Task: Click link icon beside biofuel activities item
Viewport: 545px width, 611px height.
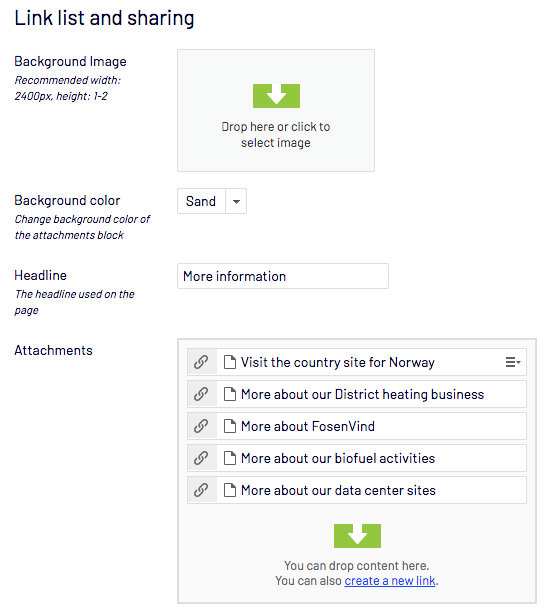Action: 201,458
